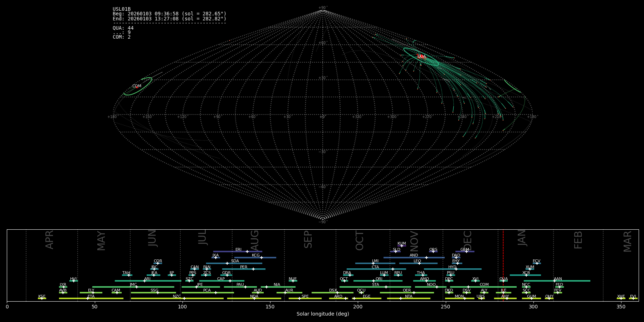Select the LEO shower peak marker

(419, 263)
